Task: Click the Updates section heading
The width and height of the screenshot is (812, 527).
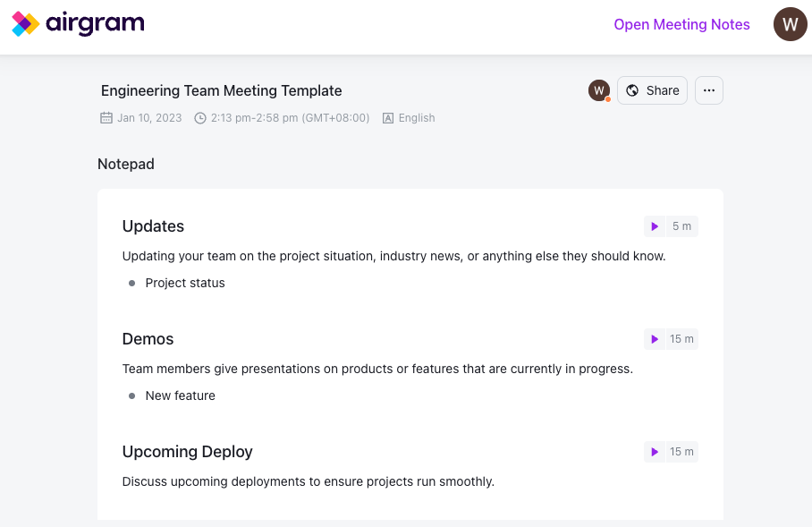Action: 153,226
